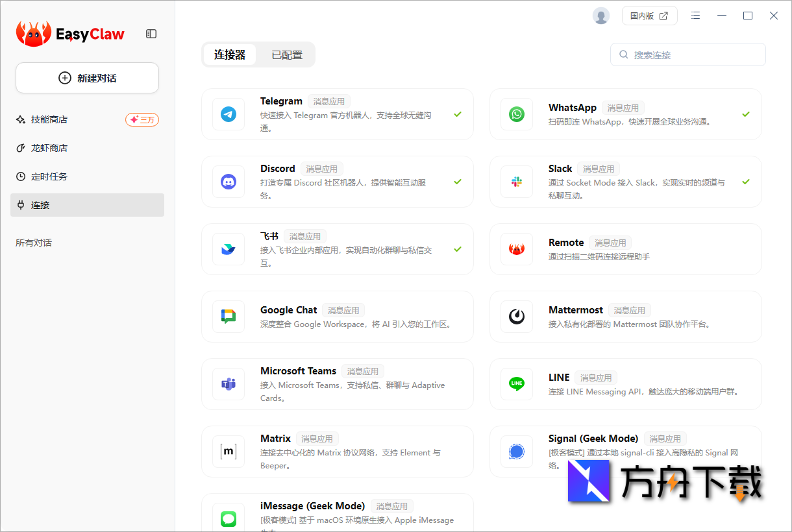Switch to the 已配置 tab
The image size is (792, 532).
click(x=287, y=54)
